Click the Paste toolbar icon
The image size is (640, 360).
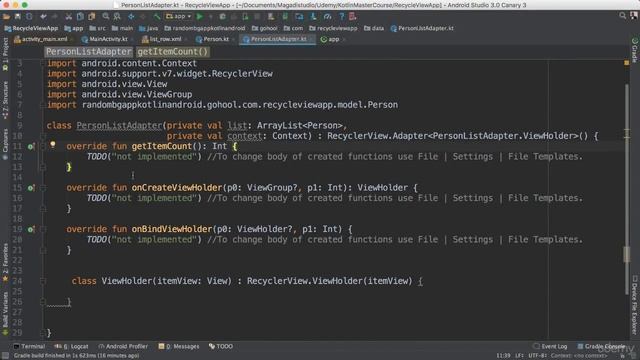click(x=91, y=17)
